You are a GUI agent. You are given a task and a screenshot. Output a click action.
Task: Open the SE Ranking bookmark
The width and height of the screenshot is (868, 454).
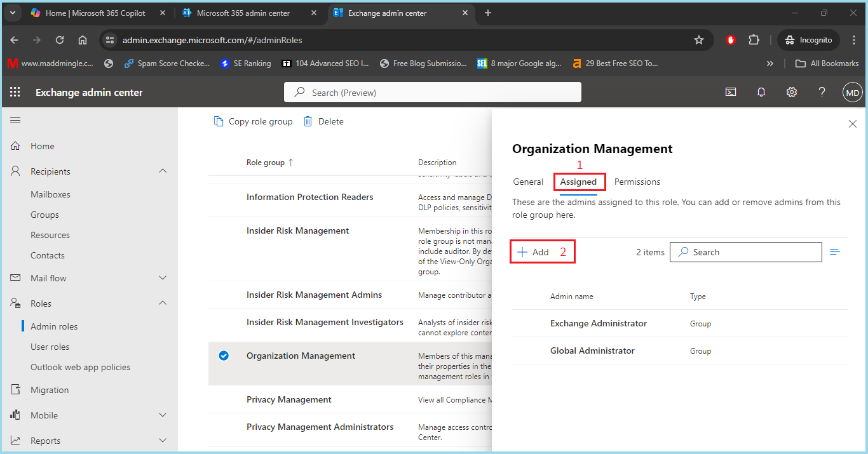245,63
